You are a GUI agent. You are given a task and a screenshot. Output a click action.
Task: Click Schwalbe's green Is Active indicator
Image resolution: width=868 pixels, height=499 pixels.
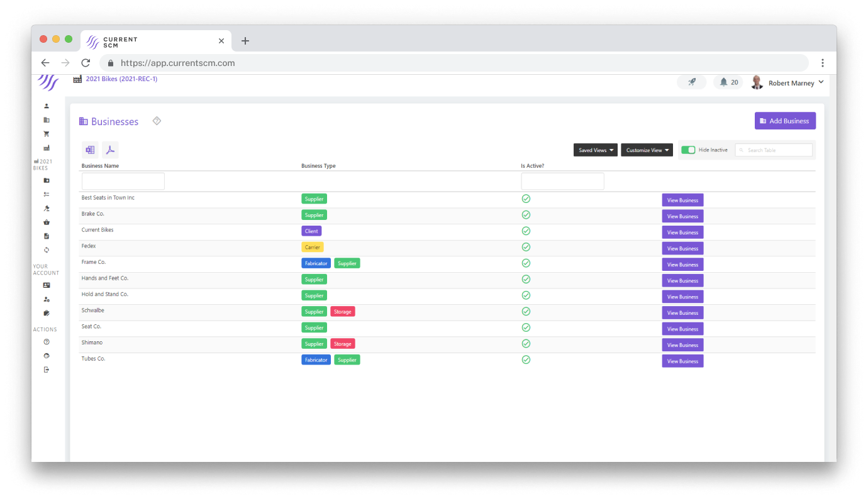pyautogui.click(x=526, y=312)
